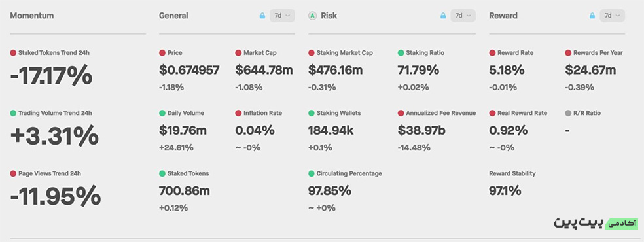Image resolution: width=644 pixels, height=242 pixels.
Task: Click the $38.97b annualized fee revenue value
Action: coord(421,130)
